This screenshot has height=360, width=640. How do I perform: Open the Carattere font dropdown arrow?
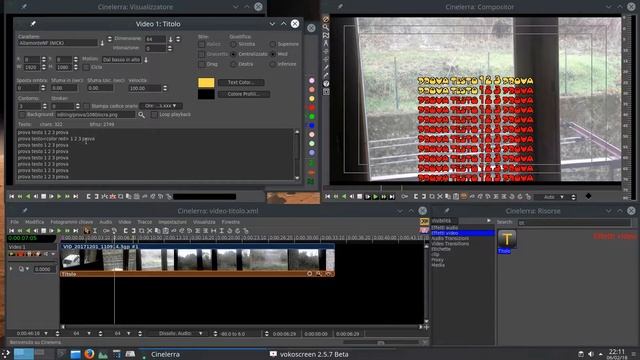click(102, 43)
